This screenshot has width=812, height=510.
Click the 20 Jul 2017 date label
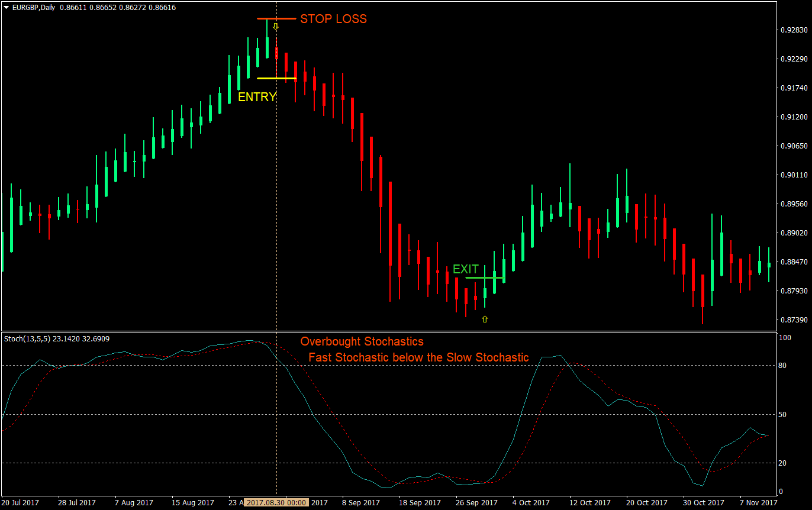[20, 502]
